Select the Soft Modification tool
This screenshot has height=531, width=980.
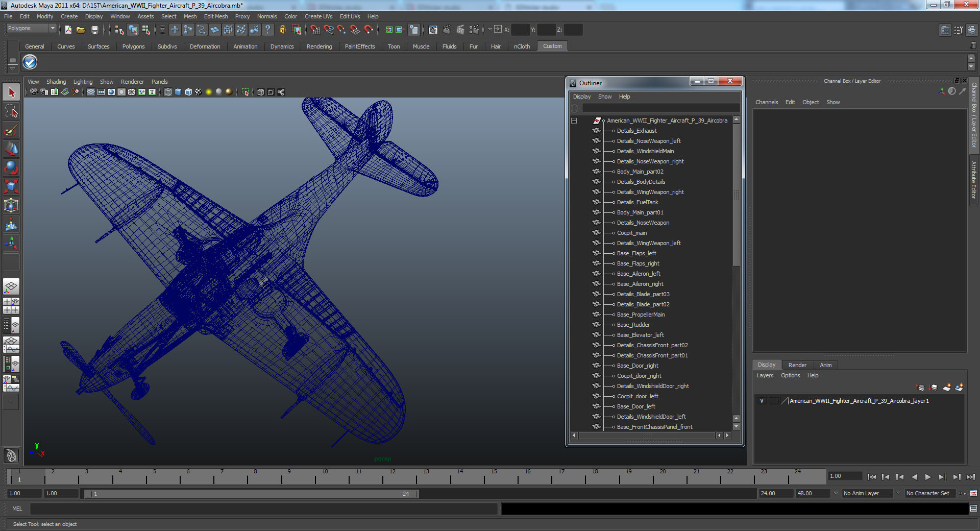(x=11, y=224)
